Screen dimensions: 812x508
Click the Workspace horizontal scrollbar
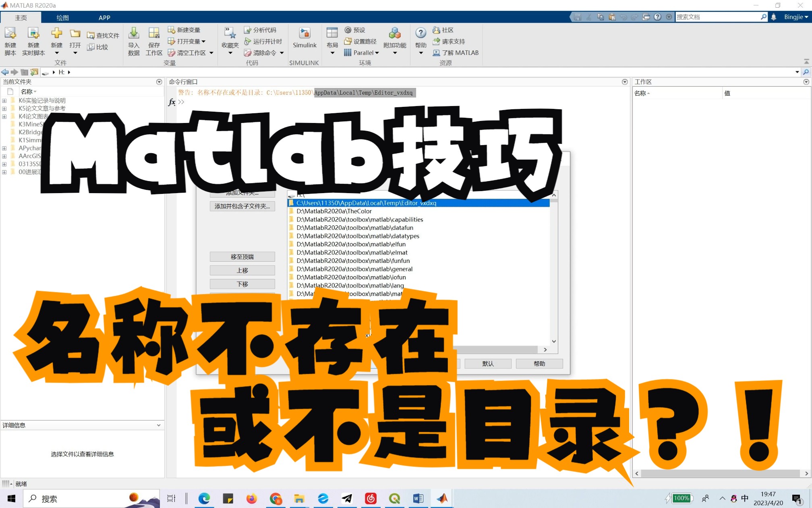coord(721,474)
